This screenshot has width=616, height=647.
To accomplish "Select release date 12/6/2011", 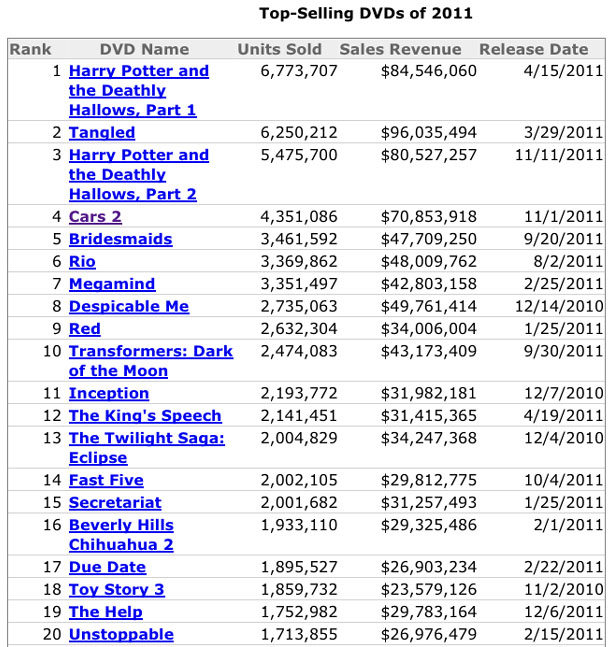I will click(564, 612).
